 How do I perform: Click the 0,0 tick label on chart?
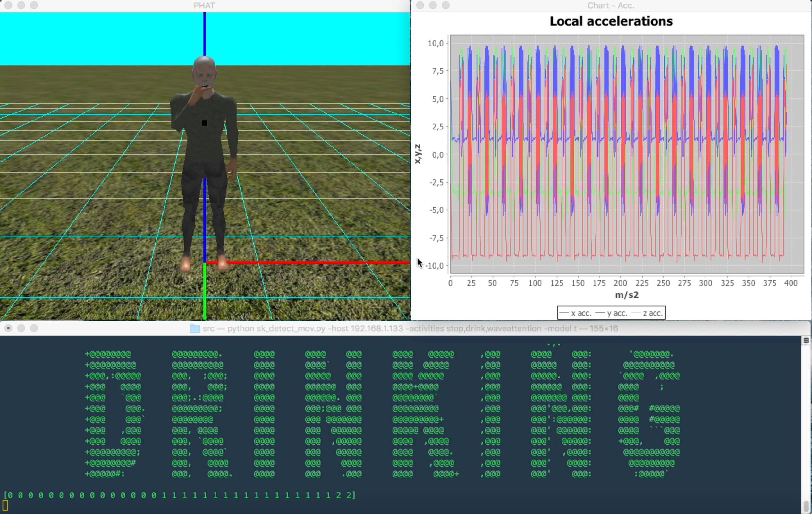438,155
